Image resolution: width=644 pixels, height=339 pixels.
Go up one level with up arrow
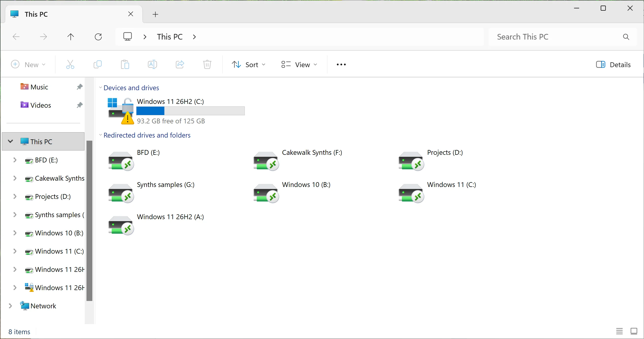tap(71, 37)
